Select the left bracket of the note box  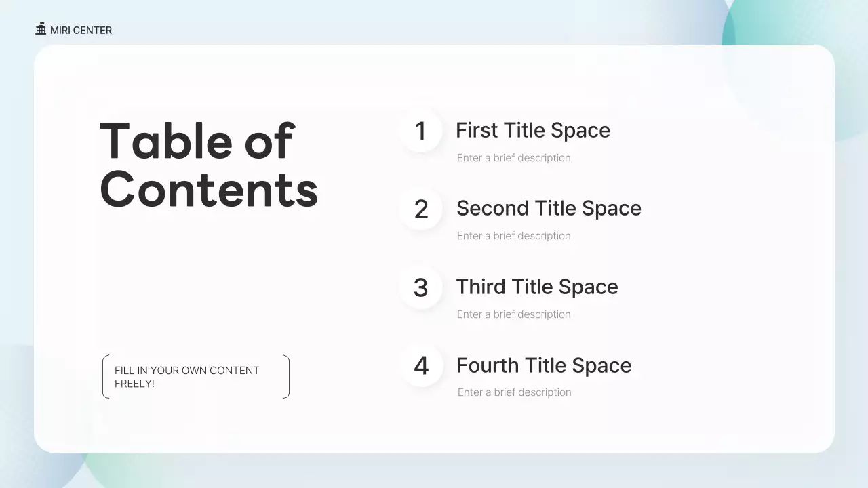[104, 377]
